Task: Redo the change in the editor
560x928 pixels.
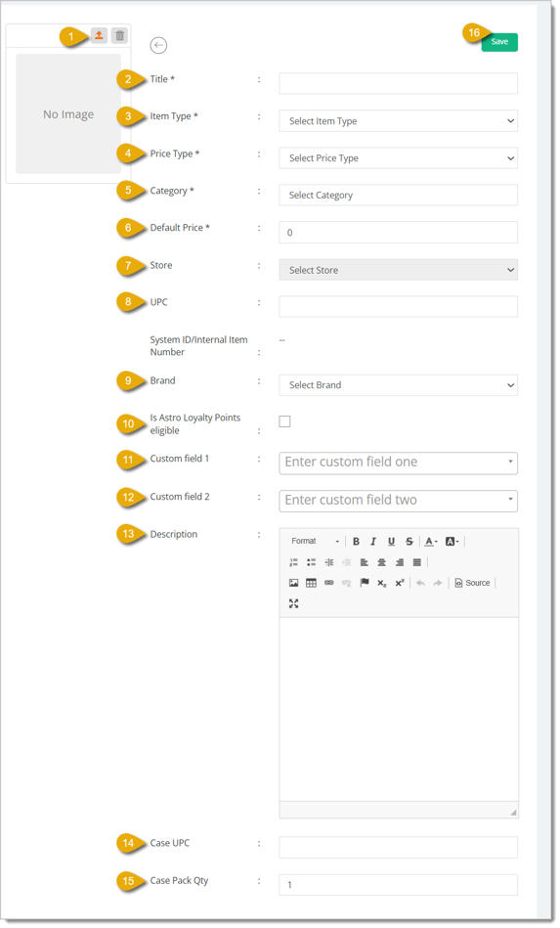Action: [x=438, y=583]
